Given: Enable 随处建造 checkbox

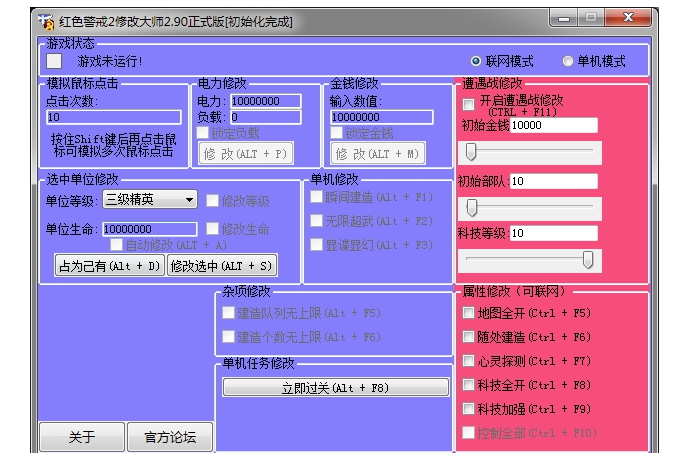Looking at the screenshot, I should [469, 337].
